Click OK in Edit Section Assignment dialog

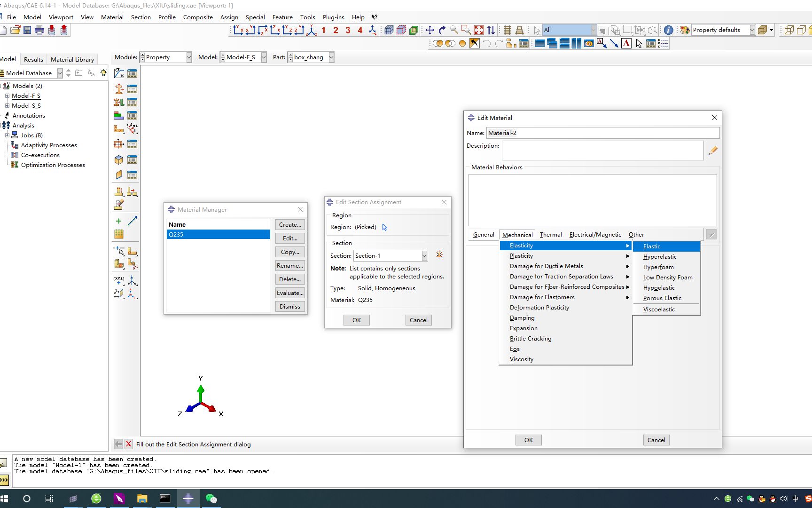[356, 320]
